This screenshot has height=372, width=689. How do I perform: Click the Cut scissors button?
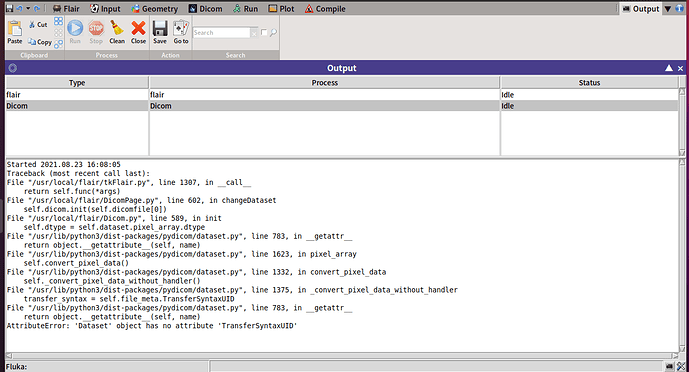38,25
